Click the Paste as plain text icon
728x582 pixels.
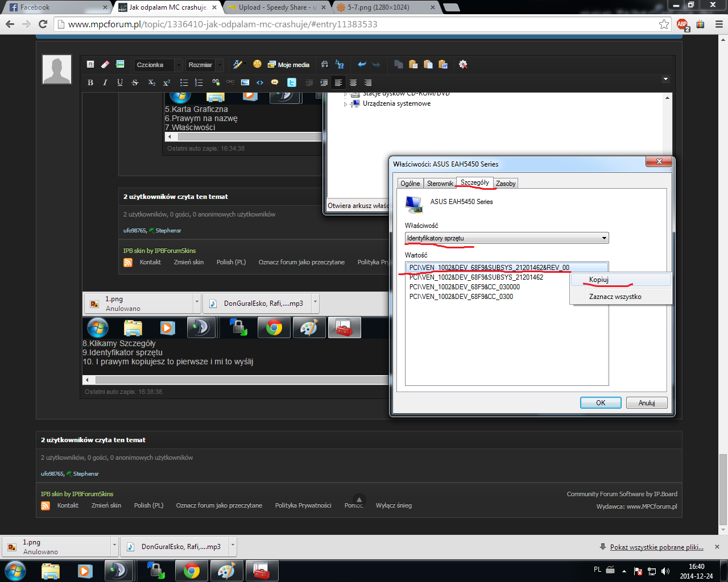428,64
